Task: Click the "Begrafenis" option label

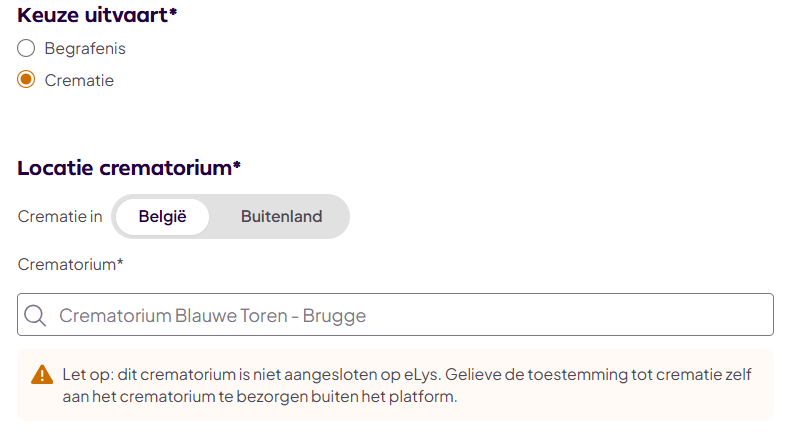Action: coord(85,48)
